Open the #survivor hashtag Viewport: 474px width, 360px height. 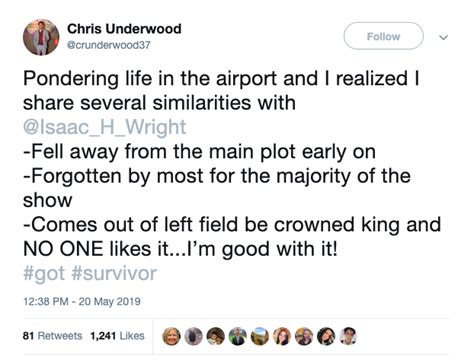[x=114, y=273]
